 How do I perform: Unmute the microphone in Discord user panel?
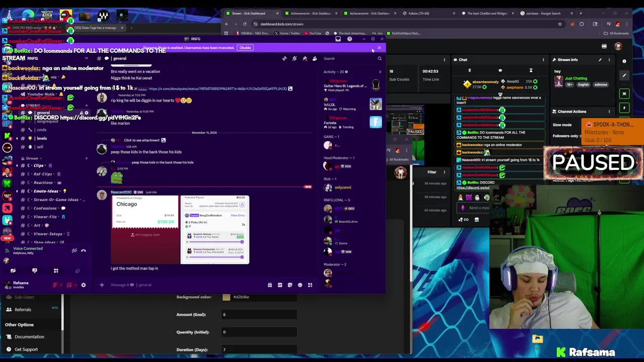[54, 285]
